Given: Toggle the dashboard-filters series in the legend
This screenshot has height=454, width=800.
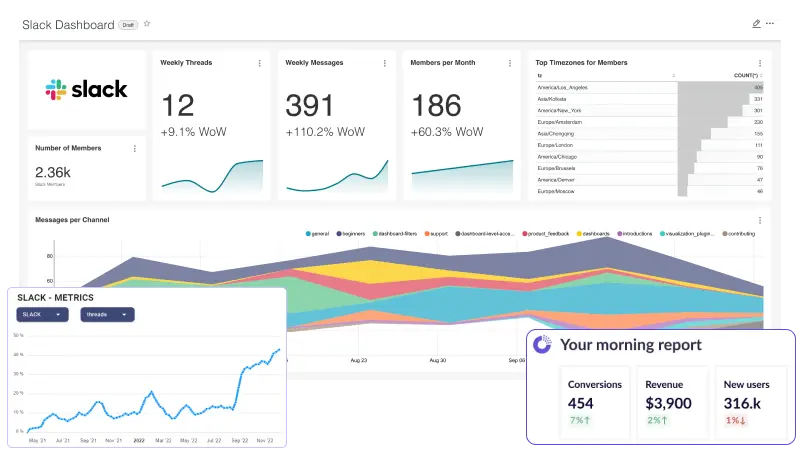Looking at the screenshot, I should 395,234.
